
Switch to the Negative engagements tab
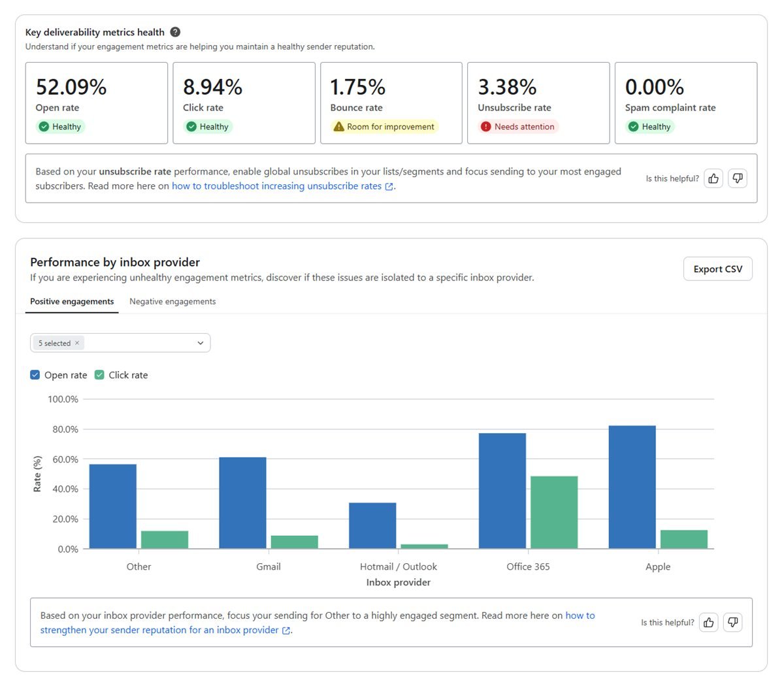coord(172,301)
